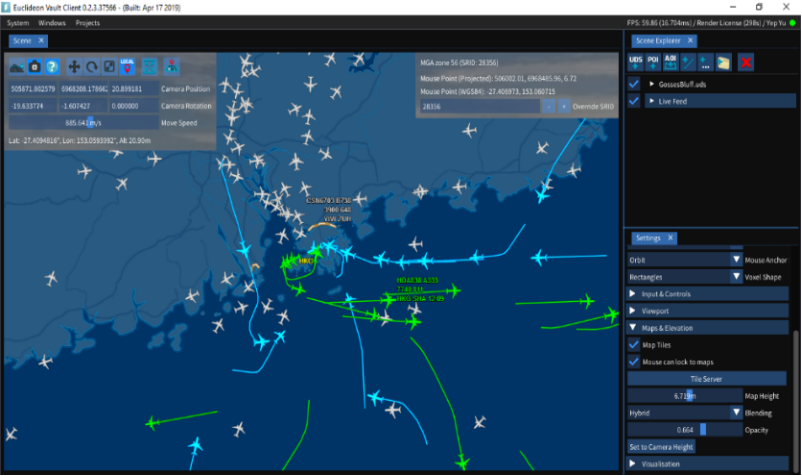Screen dimensions: 802x476
Task: Click the add folder icon
Action: 723,62
